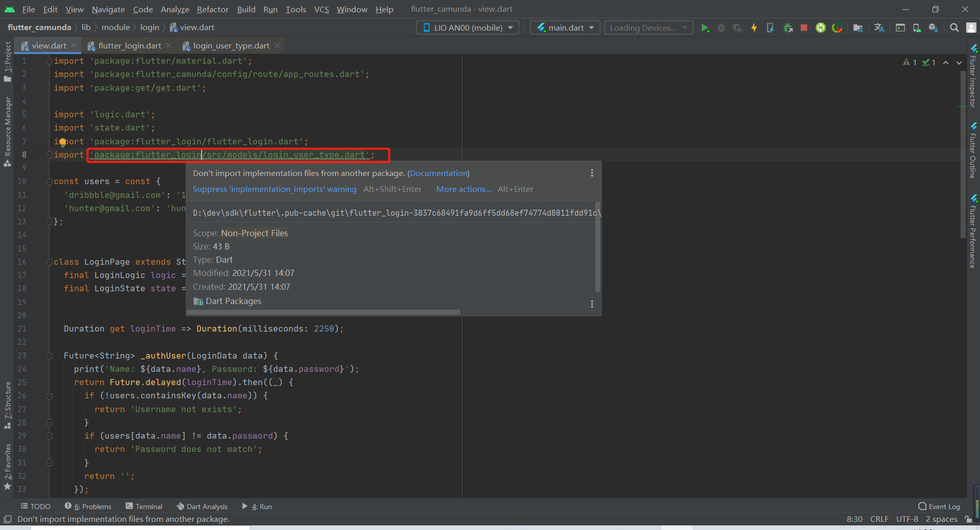Toggle the Terminal tool window
The width and height of the screenshot is (980, 530).
(x=148, y=506)
